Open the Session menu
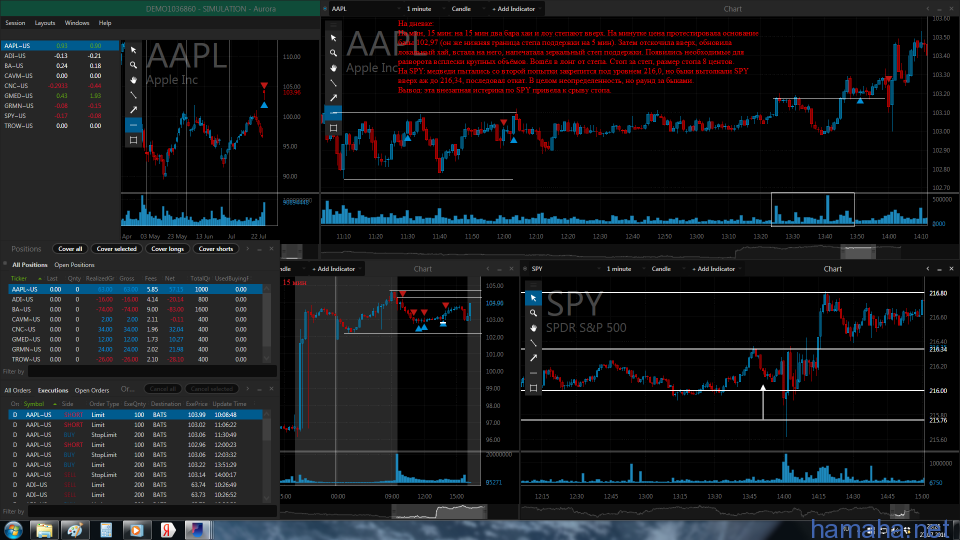 click(x=15, y=23)
